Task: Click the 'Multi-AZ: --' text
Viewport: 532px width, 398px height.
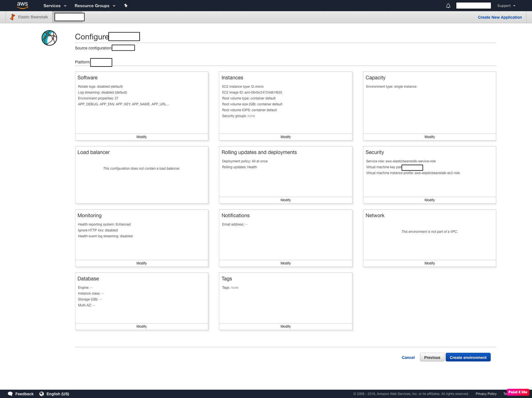Action: pyautogui.click(x=86, y=305)
